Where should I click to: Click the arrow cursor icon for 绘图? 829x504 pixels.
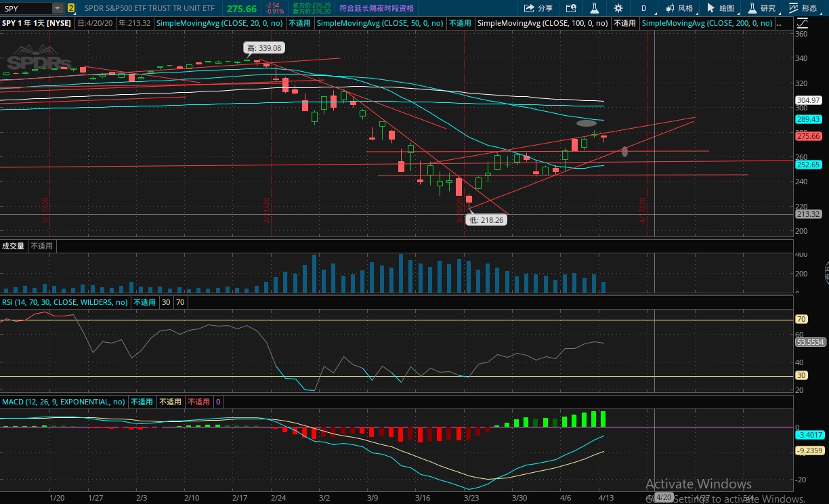pos(710,8)
